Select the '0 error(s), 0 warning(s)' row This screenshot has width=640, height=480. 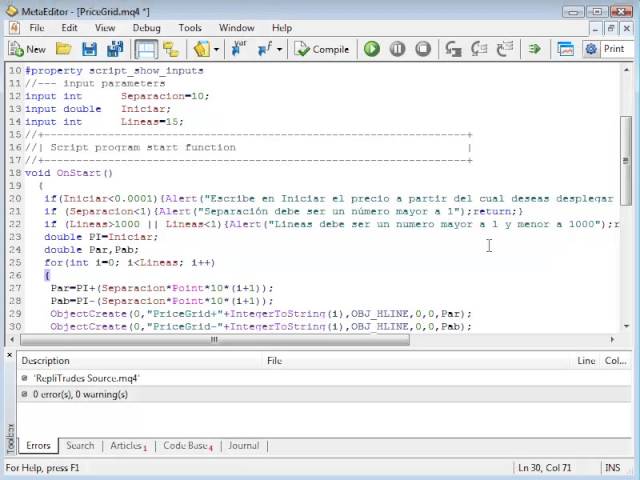pyautogui.click(x=324, y=395)
